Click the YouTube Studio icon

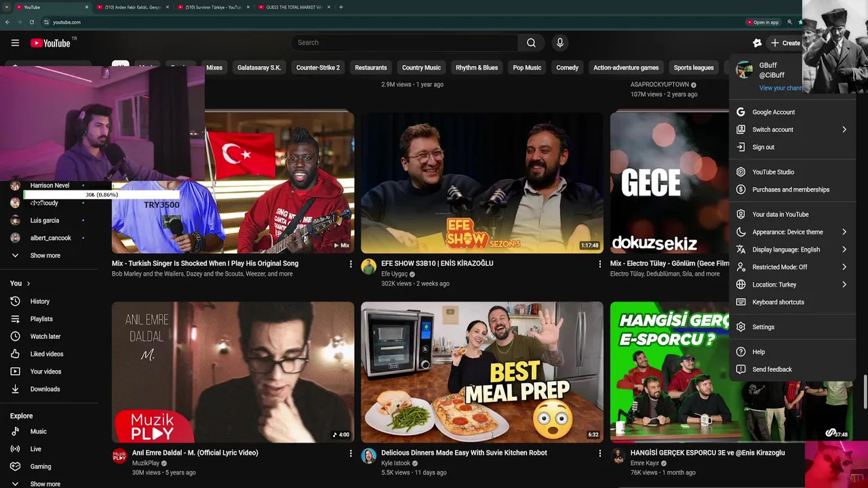point(741,172)
